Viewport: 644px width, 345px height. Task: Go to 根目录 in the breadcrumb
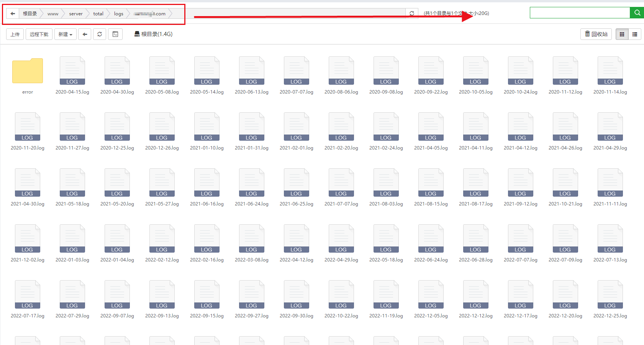coord(30,13)
